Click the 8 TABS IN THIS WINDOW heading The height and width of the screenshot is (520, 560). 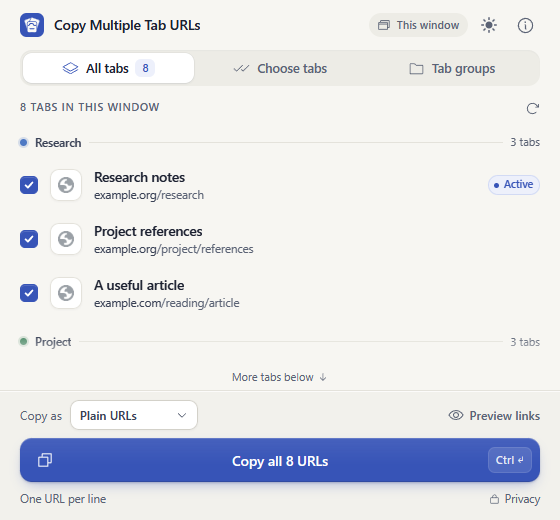[90, 107]
